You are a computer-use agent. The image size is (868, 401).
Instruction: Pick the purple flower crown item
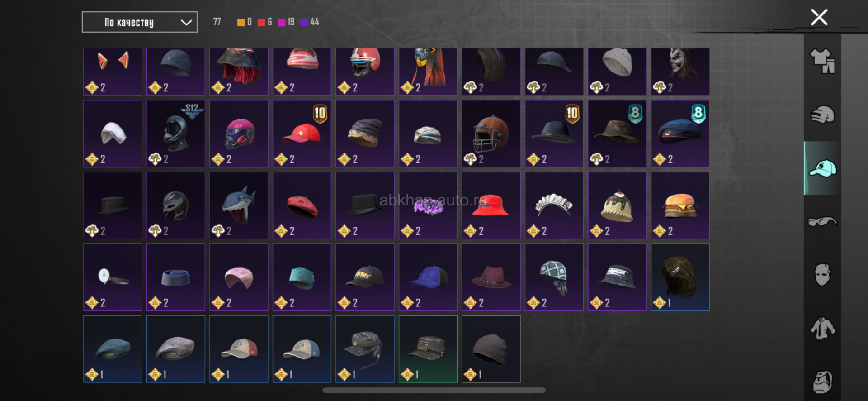(428, 205)
